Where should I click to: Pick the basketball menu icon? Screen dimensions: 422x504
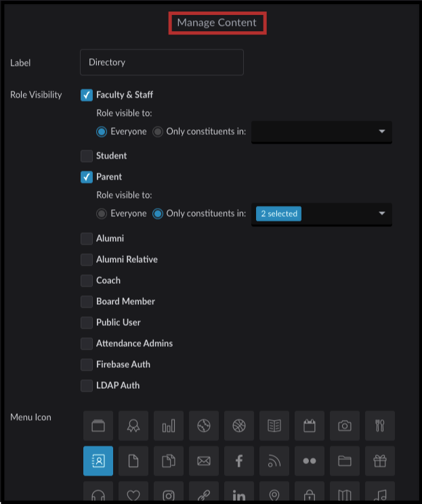tap(239, 425)
